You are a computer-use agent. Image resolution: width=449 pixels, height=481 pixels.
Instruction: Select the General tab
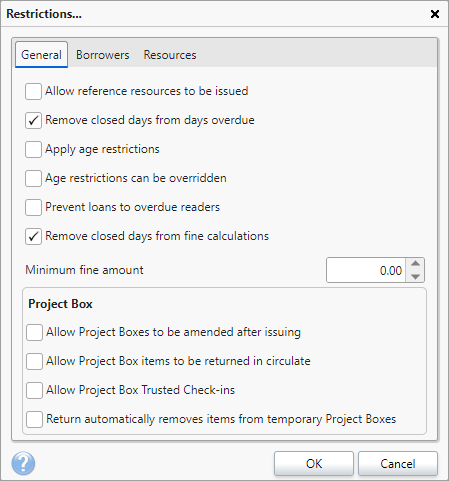pyautogui.click(x=41, y=55)
